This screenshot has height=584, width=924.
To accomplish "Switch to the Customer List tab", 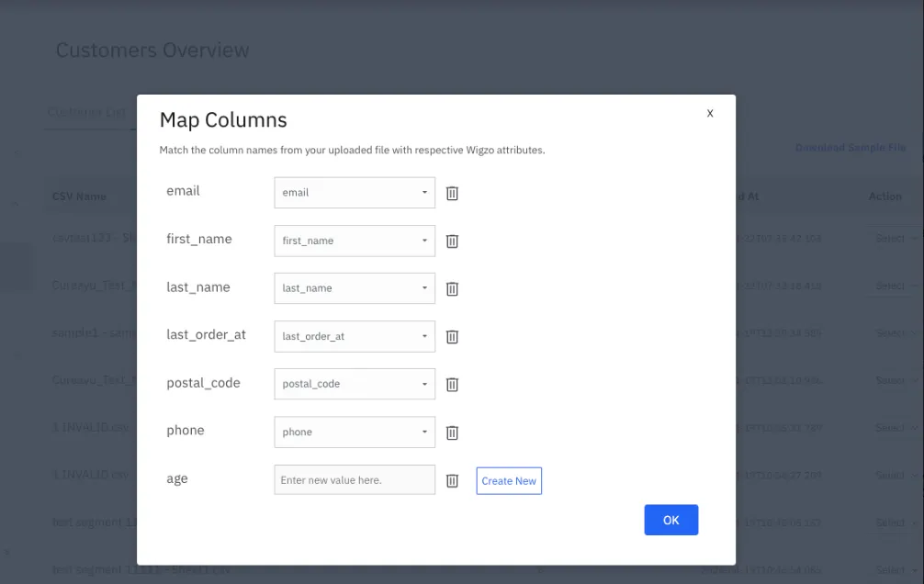I will 87,112.
